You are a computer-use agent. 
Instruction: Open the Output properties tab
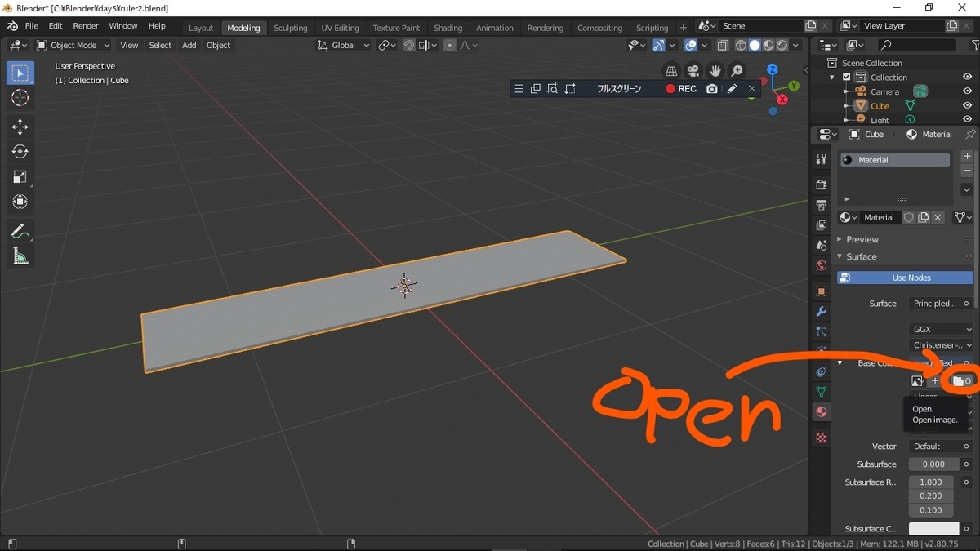822,205
